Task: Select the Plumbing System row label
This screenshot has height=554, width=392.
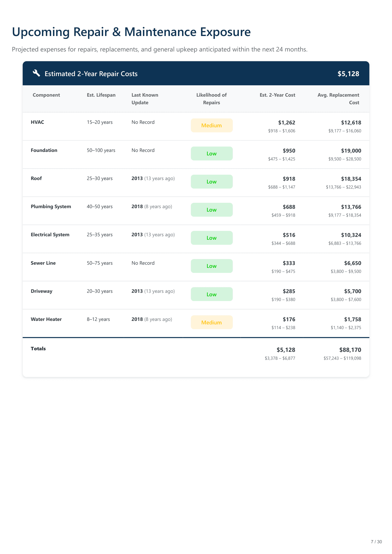Action: click(51, 207)
